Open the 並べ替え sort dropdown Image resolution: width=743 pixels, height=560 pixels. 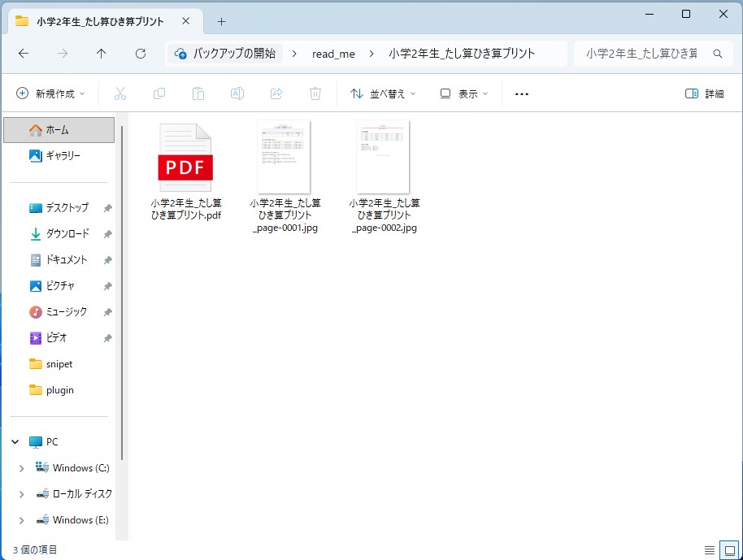point(383,93)
